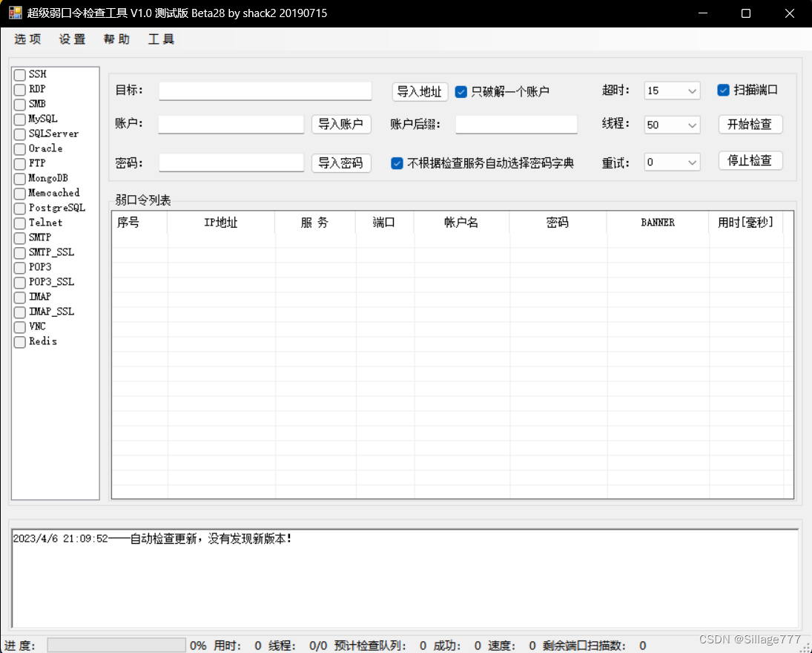This screenshot has width=812, height=653.
Task: Check the VNC checkbox
Action: click(x=20, y=327)
